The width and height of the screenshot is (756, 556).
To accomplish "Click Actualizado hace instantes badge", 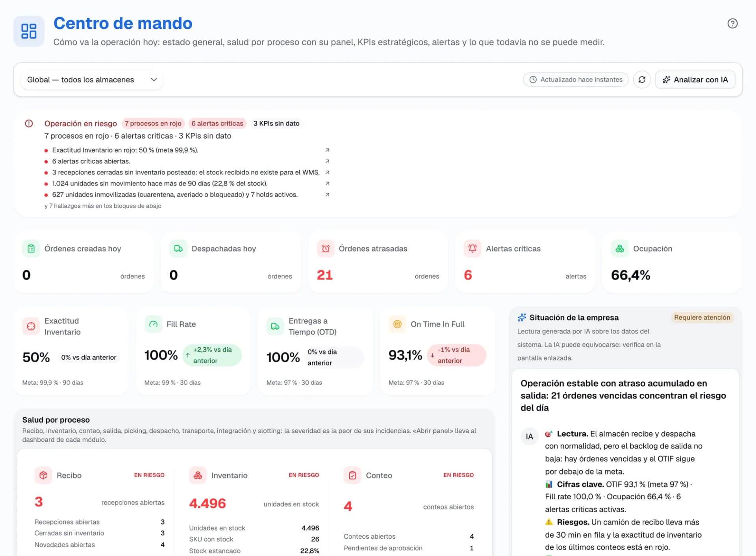I will (576, 80).
